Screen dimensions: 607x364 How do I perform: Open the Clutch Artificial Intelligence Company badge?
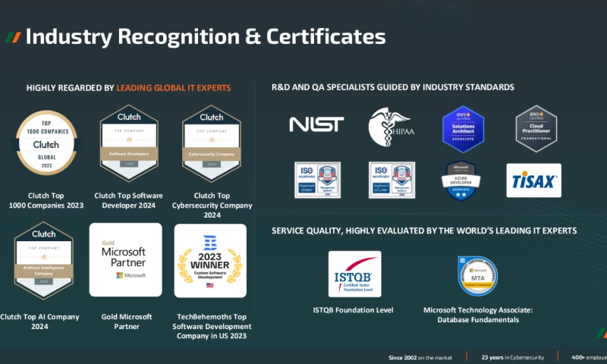44,259
